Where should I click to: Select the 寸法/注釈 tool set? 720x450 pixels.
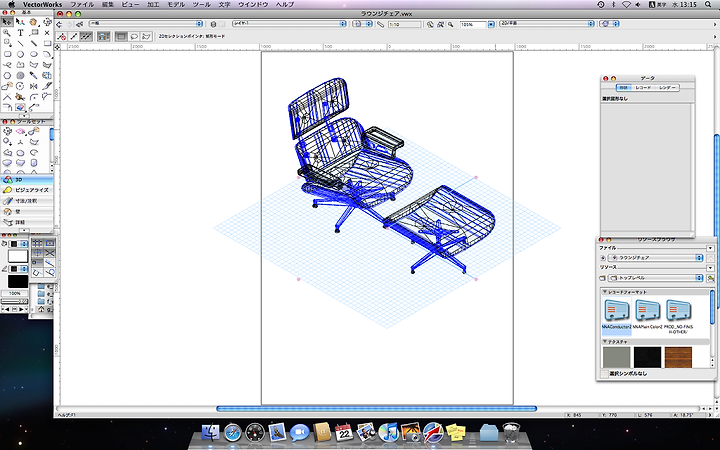(x=27, y=201)
